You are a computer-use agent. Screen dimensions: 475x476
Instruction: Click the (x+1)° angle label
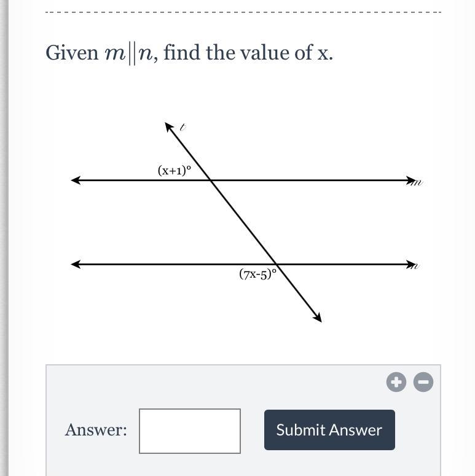175,170
